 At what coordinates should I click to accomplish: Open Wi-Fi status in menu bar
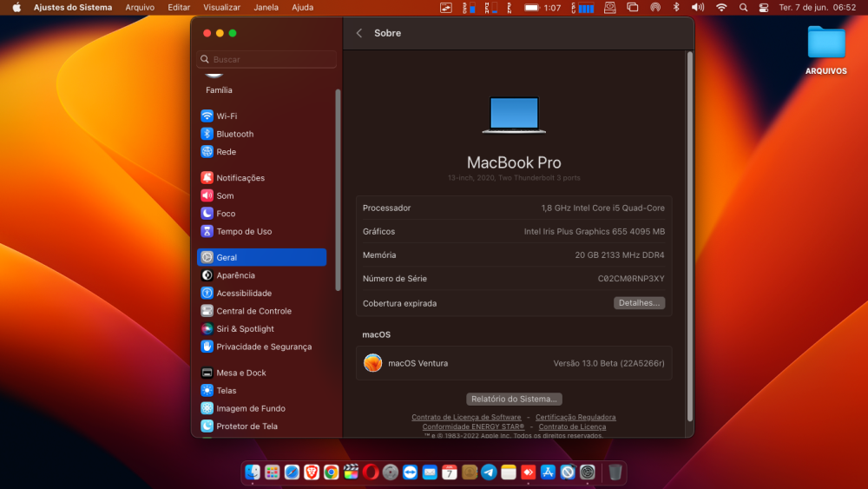click(x=720, y=7)
